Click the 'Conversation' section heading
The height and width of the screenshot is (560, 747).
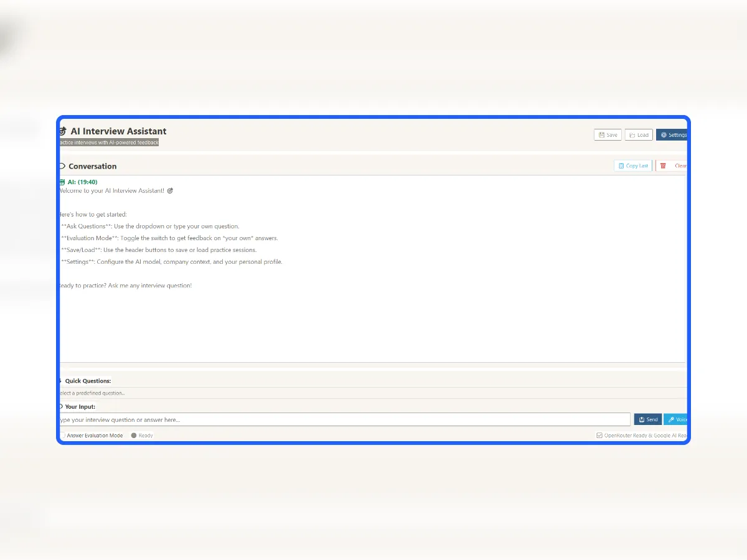[x=93, y=166]
